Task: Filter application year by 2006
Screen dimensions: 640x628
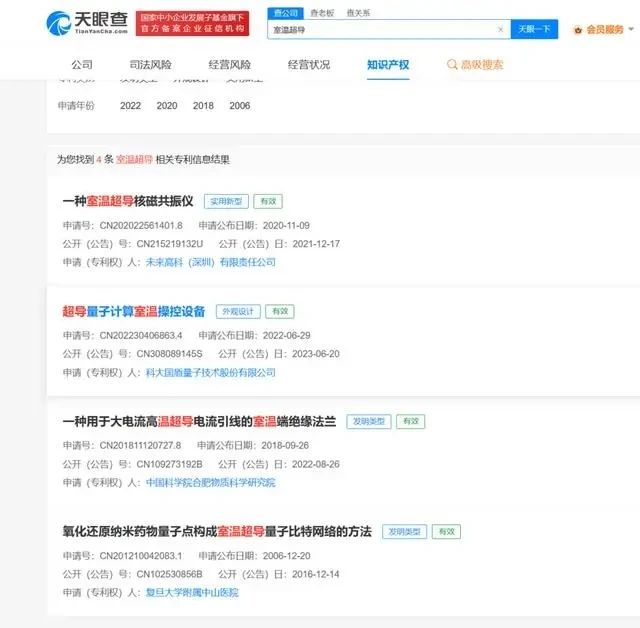Action: coord(240,106)
